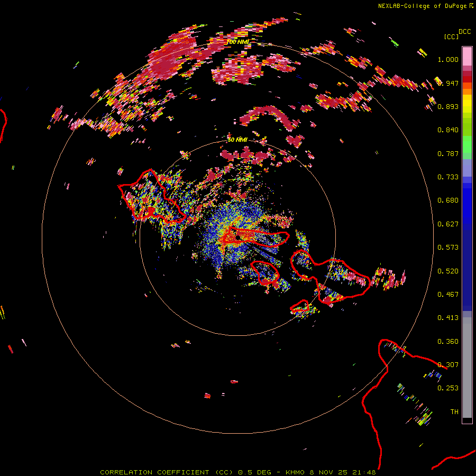Image resolution: width=476 pixels, height=476 pixels.
Task: Click the TH threshold label
Action: pyautogui.click(x=454, y=412)
